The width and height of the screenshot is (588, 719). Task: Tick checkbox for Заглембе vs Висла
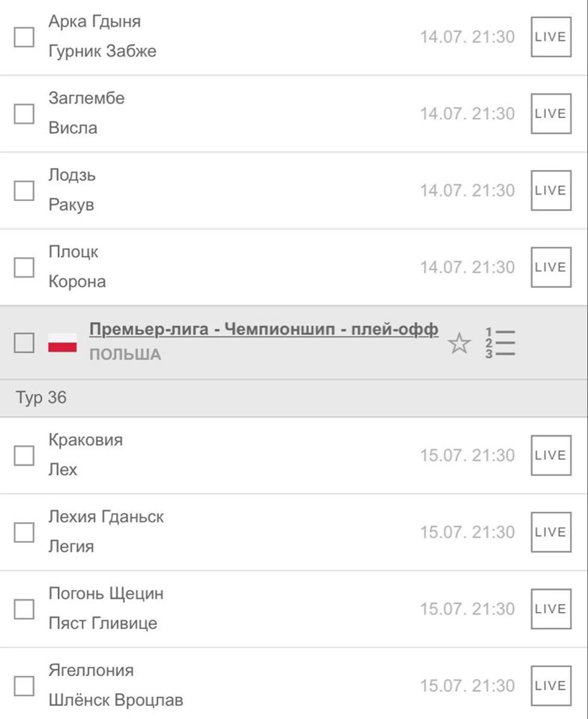point(24,114)
